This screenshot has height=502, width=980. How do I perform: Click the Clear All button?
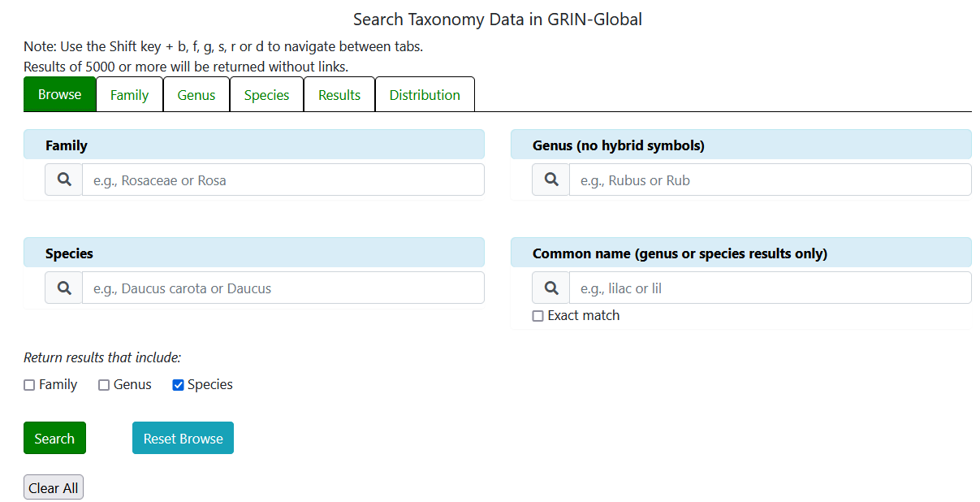(x=54, y=487)
